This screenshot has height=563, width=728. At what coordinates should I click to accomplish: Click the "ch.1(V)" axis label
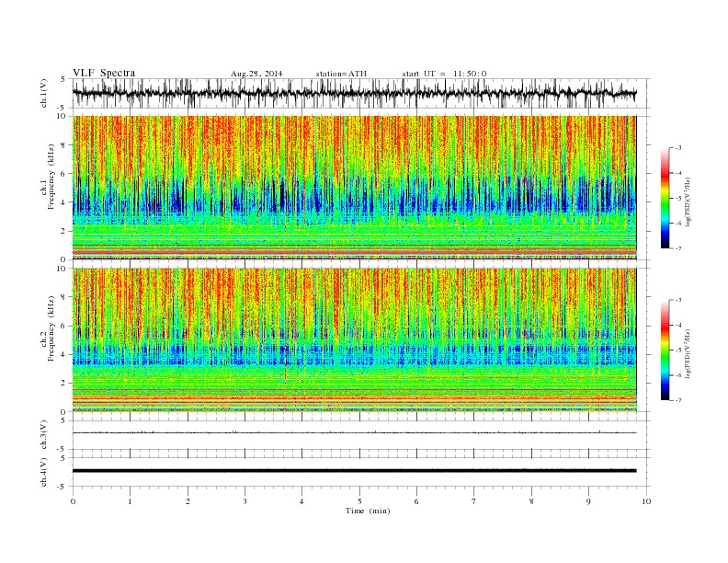[44, 93]
